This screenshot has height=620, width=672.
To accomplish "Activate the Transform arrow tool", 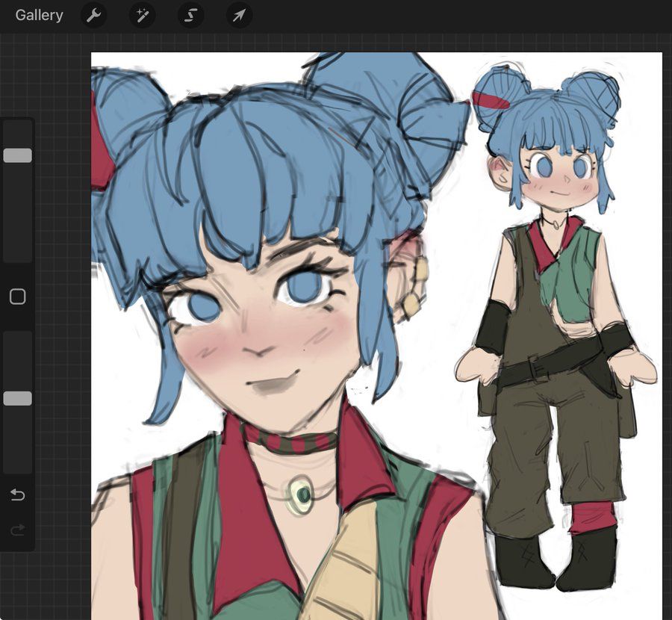I will (x=239, y=16).
